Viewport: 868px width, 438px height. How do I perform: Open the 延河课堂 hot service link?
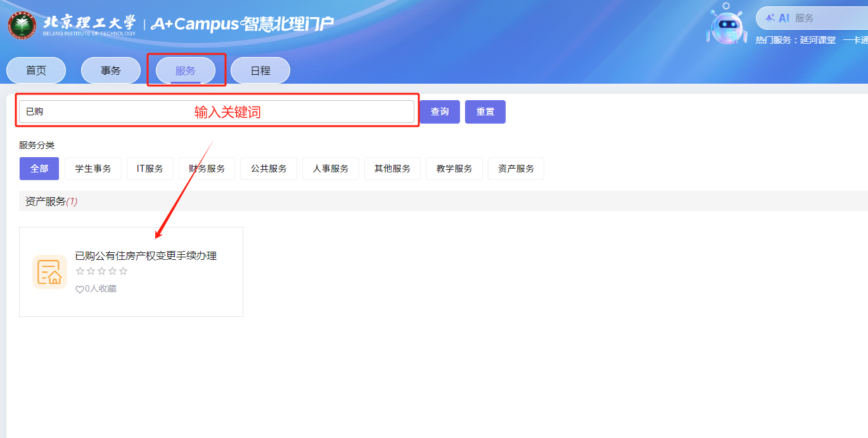[x=817, y=40]
